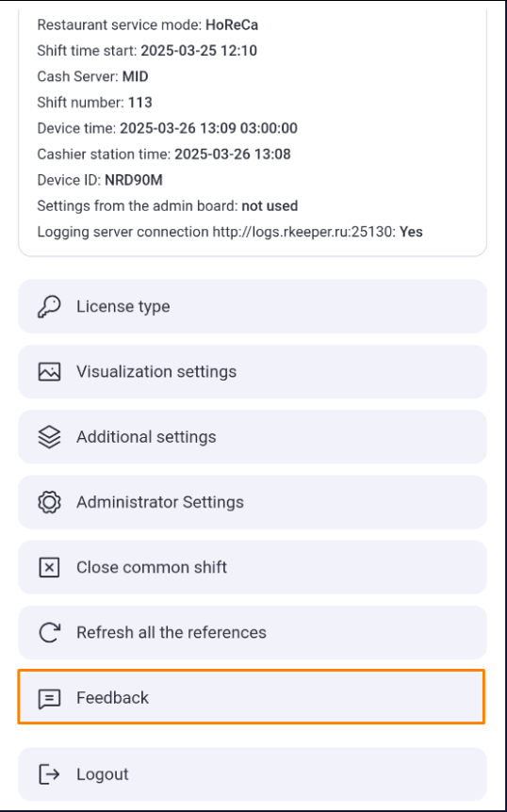The image size is (507, 812).
Task: Open Visualization settings
Action: click(x=253, y=372)
